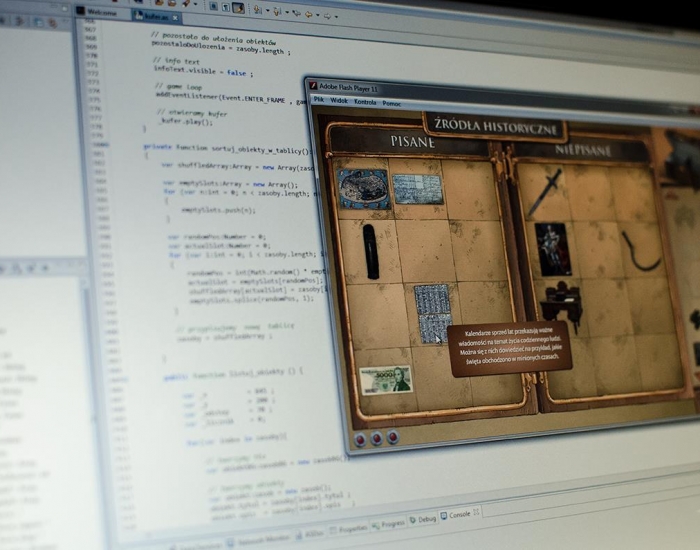This screenshot has width=700, height=550.
Task: Select the green banknote item
Action: [386, 378]
